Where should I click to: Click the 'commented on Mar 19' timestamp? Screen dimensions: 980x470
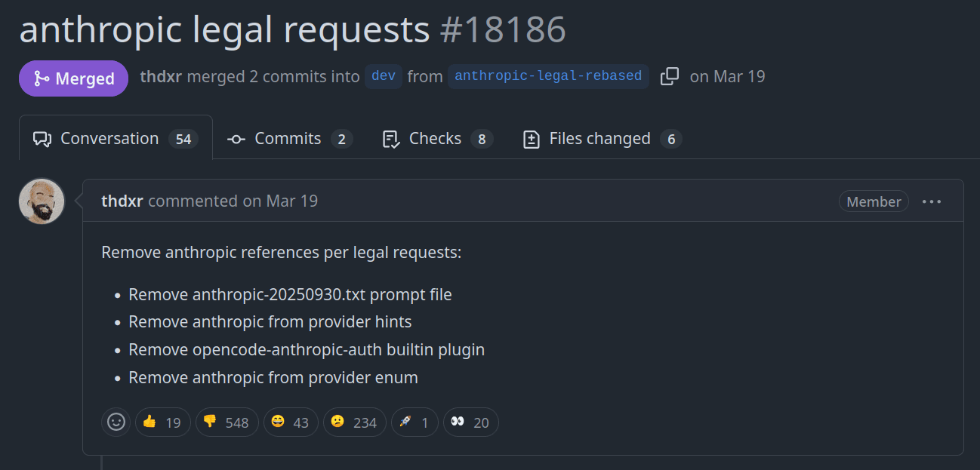[x=233, y=201]
